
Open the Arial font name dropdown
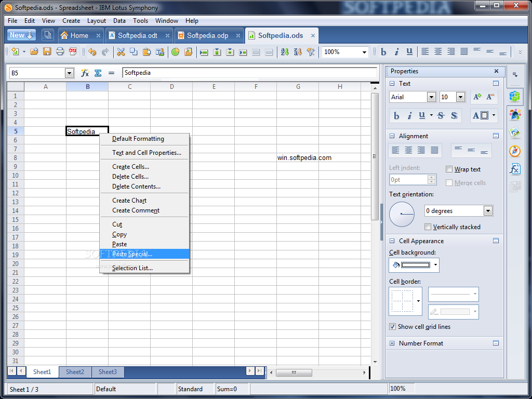431,97
